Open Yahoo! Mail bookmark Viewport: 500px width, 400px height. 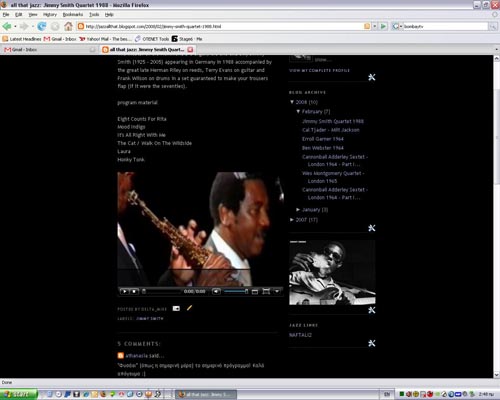tap(105, 39)
